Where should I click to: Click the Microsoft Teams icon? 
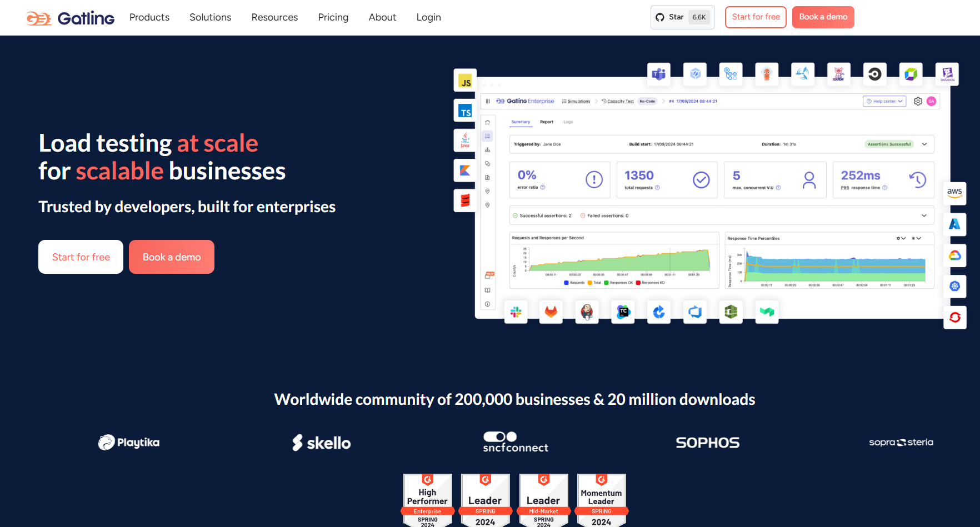(659, 74)
